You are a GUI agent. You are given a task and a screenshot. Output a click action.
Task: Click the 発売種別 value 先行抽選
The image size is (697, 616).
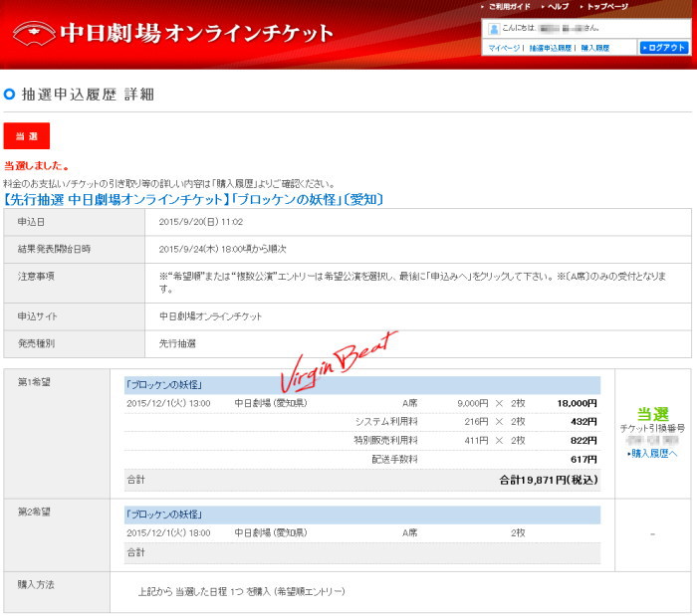[x=177, y=343]
